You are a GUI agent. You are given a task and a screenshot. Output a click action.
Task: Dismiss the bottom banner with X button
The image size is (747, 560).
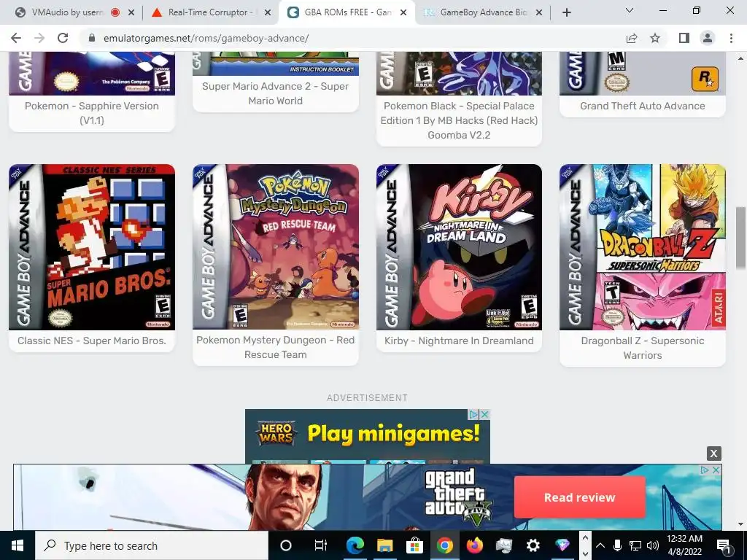(x=713, y=454)
